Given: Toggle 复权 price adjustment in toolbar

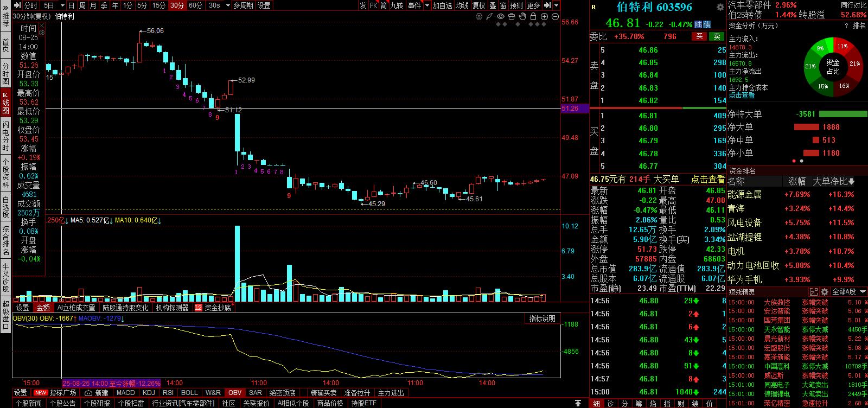Looking at the screenshot, I should [478, 5].
